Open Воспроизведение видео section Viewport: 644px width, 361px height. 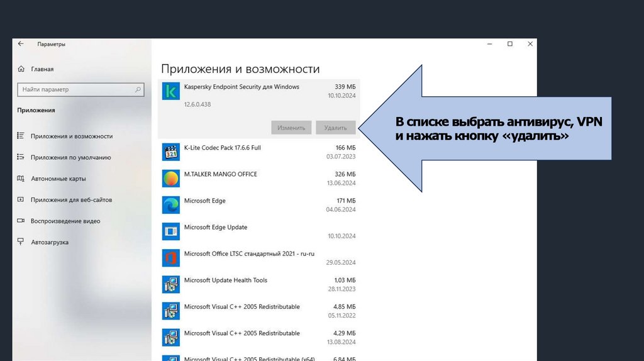pyautogui.click(x=65, y=221)
